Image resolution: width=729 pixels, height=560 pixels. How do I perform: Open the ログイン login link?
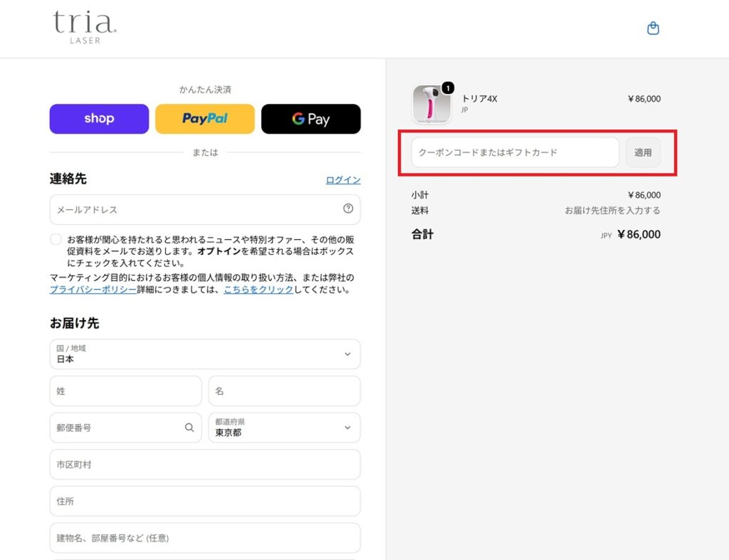343,180
